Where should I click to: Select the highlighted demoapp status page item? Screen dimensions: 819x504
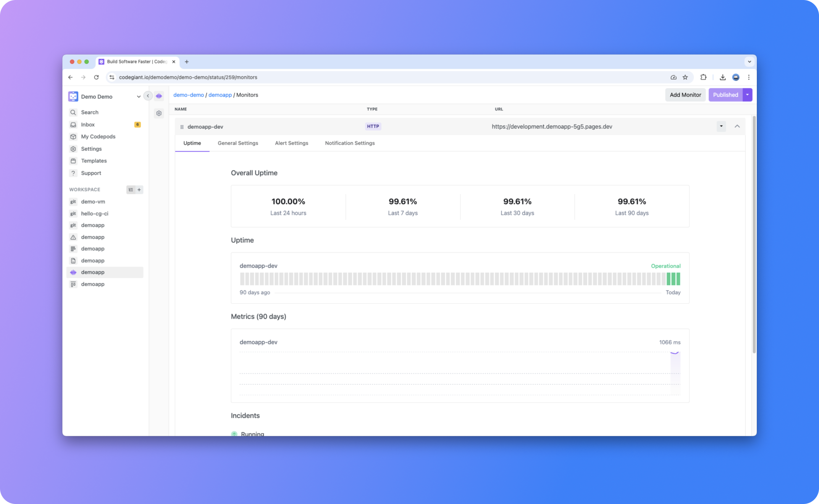pos(105,272)
